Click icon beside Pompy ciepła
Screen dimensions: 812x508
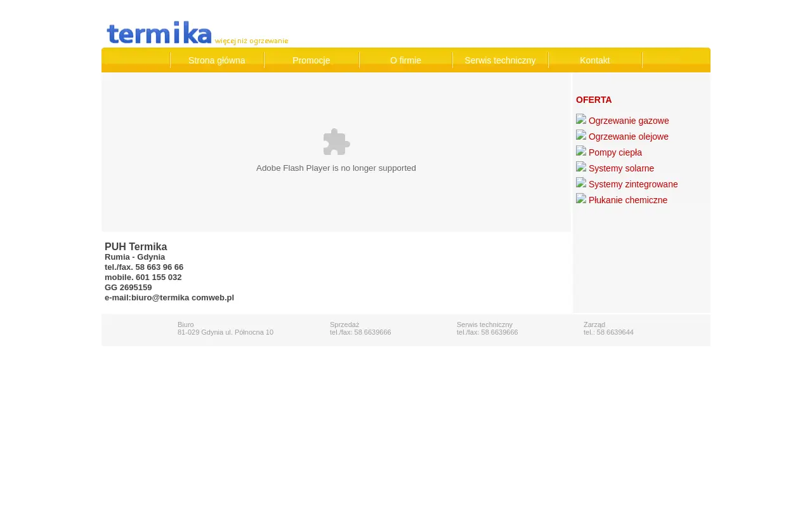[581, 151]
